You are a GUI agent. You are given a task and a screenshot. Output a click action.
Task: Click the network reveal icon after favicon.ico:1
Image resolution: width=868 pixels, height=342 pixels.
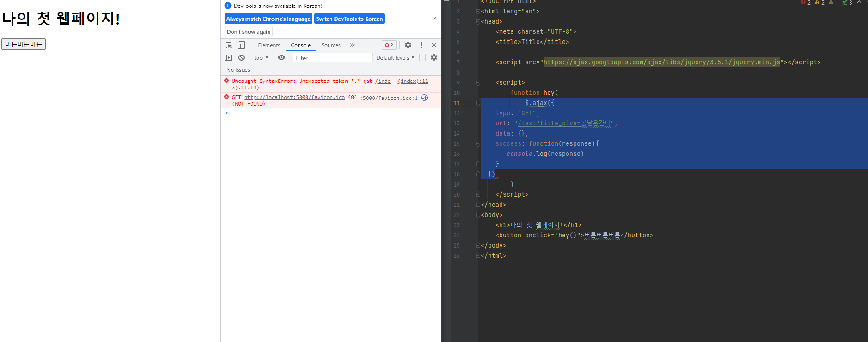click(424, 98)
